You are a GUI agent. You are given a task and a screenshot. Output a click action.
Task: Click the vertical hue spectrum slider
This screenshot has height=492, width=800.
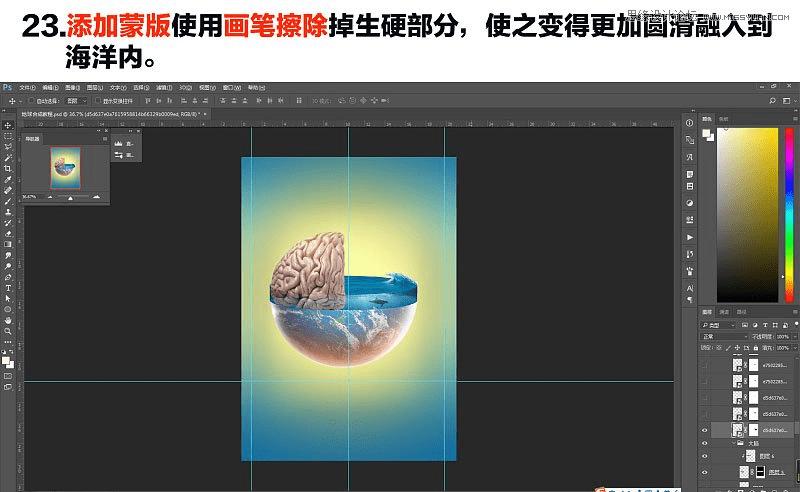pos(789,214)
